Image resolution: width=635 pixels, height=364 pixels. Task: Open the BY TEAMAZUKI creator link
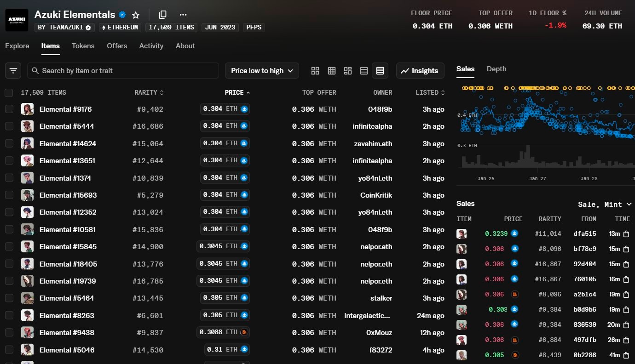pos(65,28)
